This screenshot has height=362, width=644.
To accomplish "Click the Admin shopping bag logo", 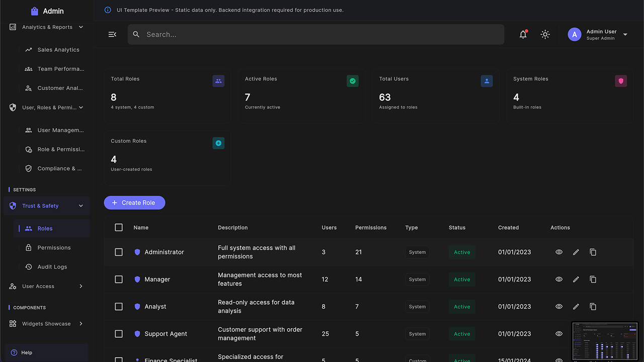I will point(35,11).
